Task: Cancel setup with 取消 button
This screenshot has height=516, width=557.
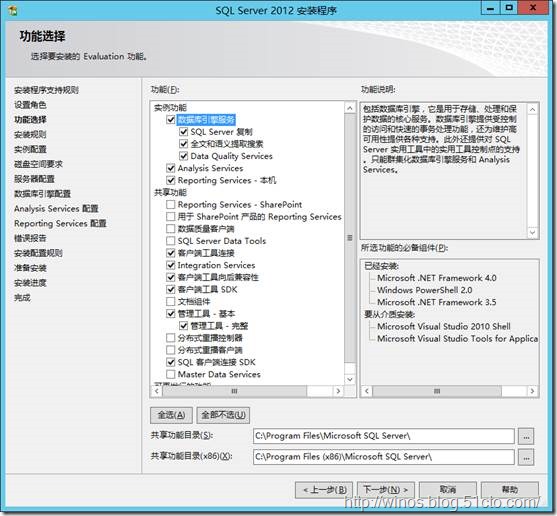Action: (448, 490)
